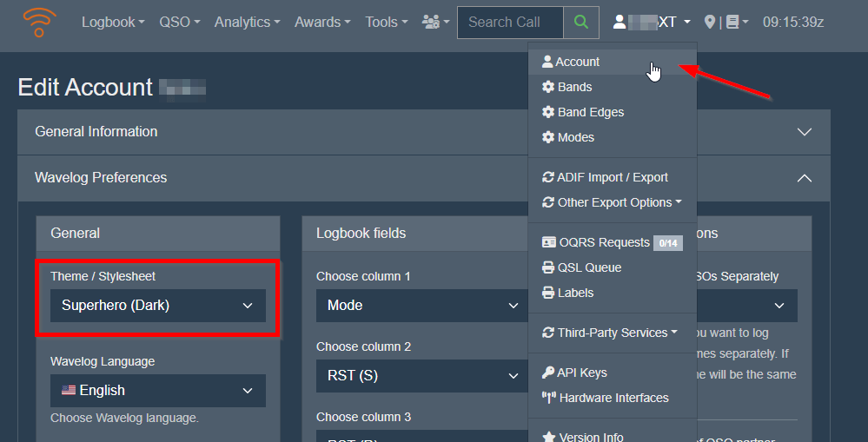This screenshot has height=442, width=868.
Task: Open the Logbook menu
Action: [x=113, y=22]
